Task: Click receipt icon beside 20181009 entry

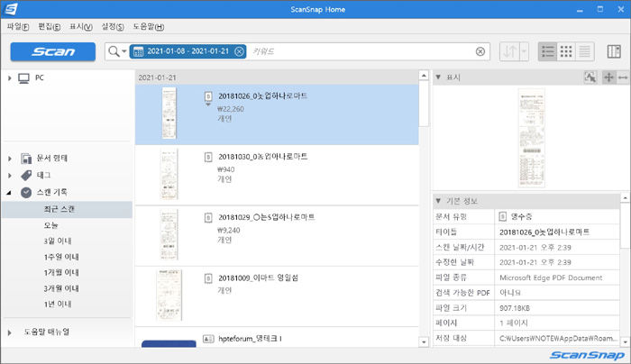Action: coord(208,278)
